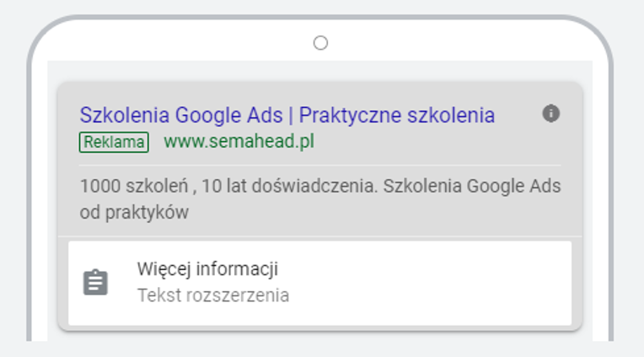Click "Praktyczne szkolenia" in the ad headline
This screenshot has height=357, width=644.
(397, 115)
